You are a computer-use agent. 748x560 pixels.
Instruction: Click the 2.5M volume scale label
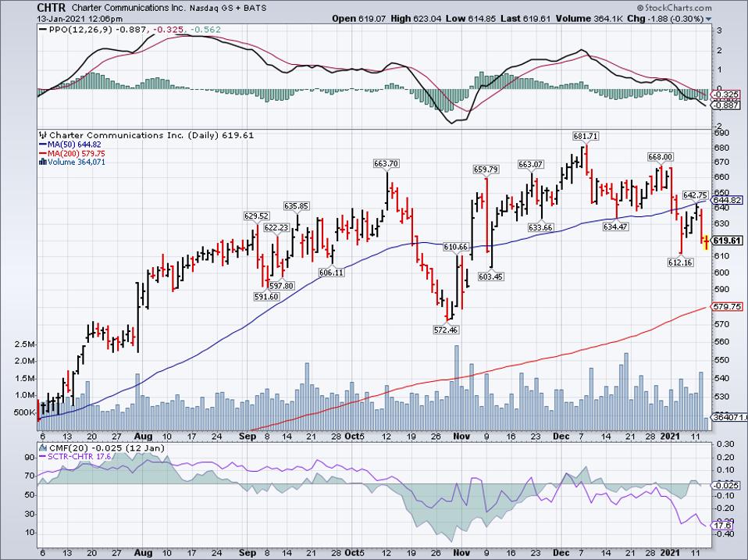pyautogui.click(x=26, y=344)
